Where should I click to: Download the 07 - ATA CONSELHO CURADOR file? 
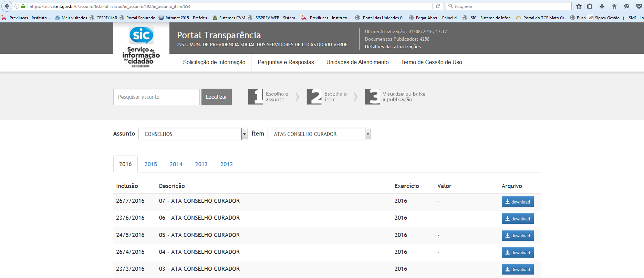click(517, 202)
